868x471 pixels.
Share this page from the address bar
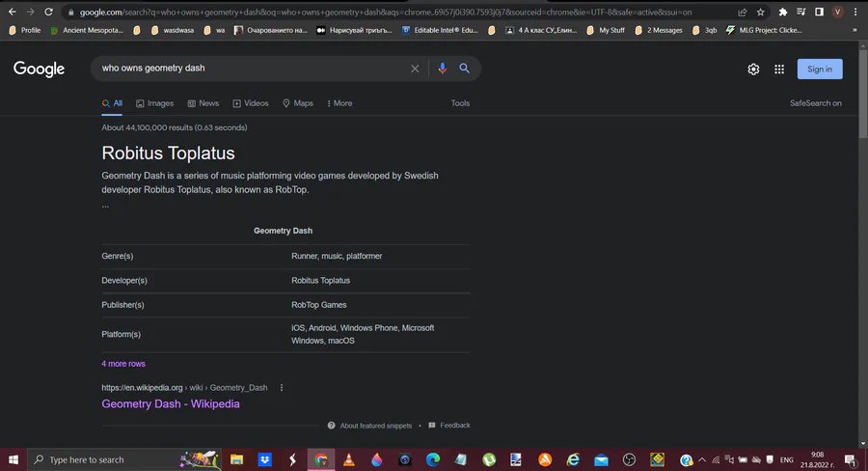pos(743,12)
